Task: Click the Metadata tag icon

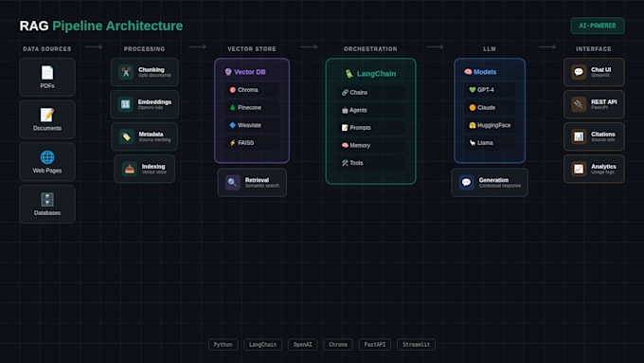Action: point(127,136)
